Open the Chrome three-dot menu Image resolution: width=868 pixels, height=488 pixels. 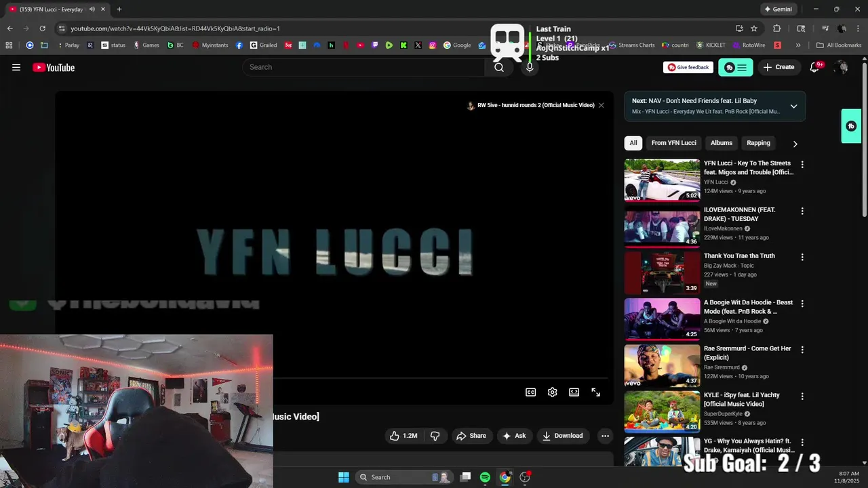click(x=858, y=28)
